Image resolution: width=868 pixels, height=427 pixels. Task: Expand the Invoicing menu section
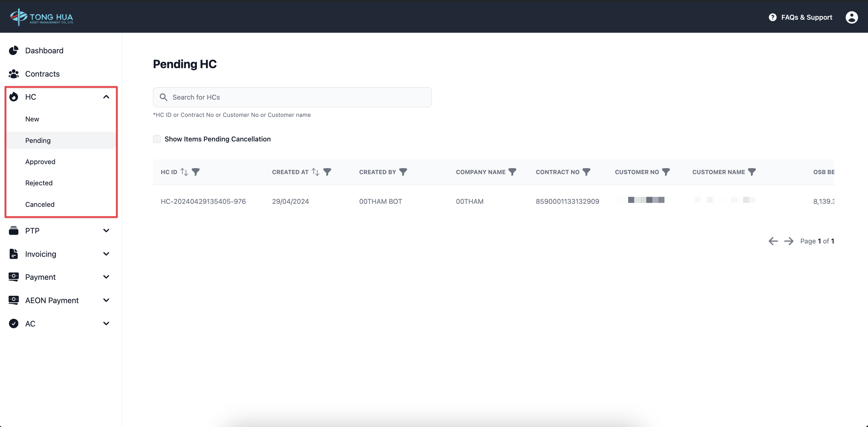pos(106,254)
